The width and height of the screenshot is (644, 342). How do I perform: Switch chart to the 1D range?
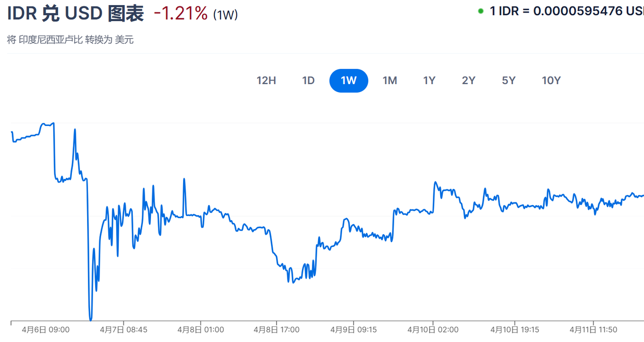(x=308, y=81)
